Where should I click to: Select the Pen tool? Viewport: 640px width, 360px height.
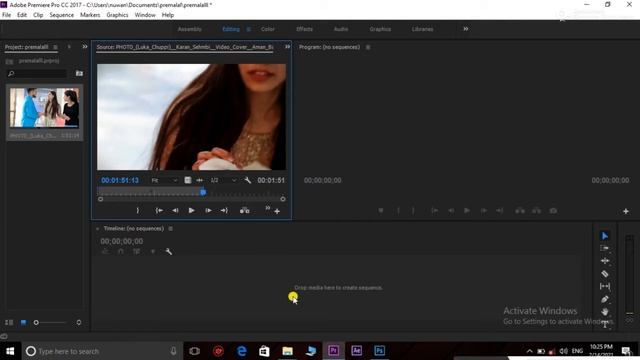[605, 299]
